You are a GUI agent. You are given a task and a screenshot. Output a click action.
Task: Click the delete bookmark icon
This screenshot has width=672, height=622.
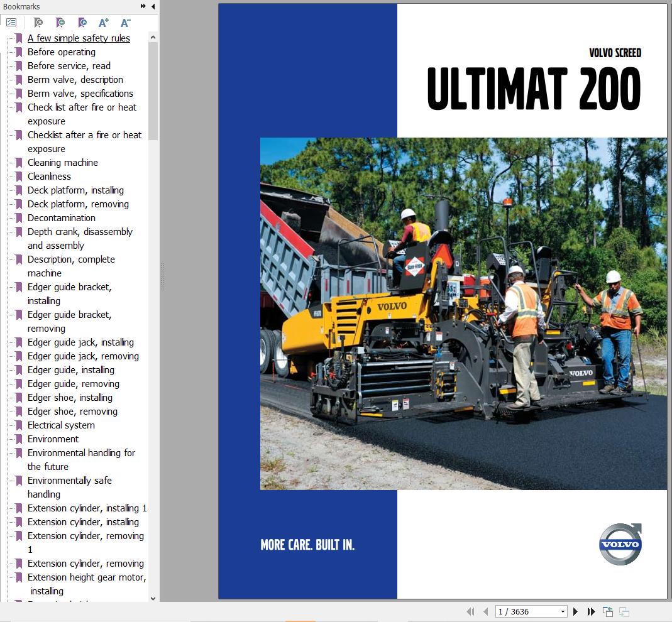(x=38, y=23)
